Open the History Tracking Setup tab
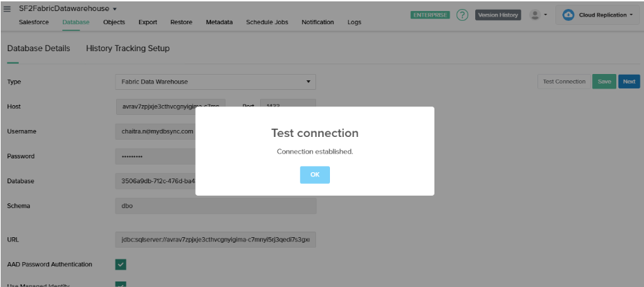The image size is (644, 287). [x=127, y=48]
